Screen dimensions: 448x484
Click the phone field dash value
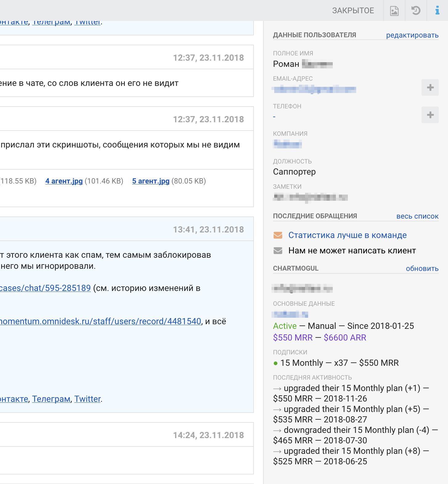pos(274,117)
